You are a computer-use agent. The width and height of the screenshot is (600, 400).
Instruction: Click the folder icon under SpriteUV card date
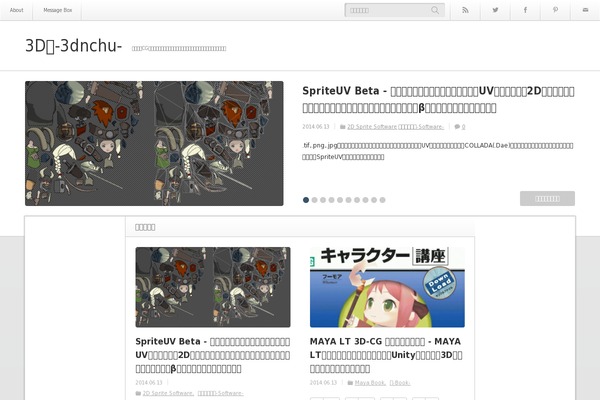coord(138,393)
